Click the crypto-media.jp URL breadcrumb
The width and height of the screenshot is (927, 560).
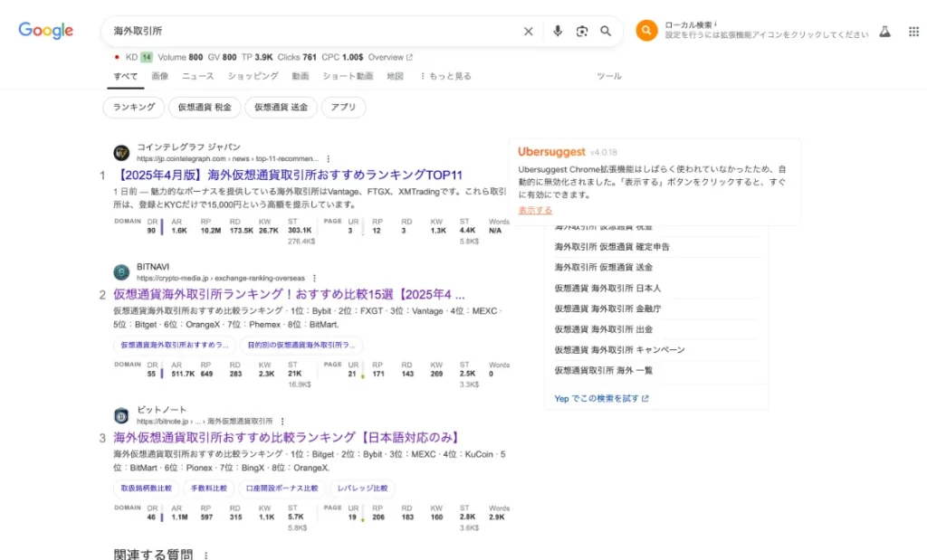221,279
